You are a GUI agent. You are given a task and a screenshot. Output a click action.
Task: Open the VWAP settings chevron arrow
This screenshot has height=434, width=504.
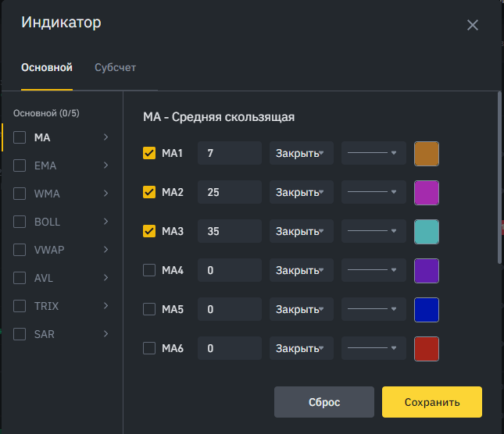tap(105, 250)
